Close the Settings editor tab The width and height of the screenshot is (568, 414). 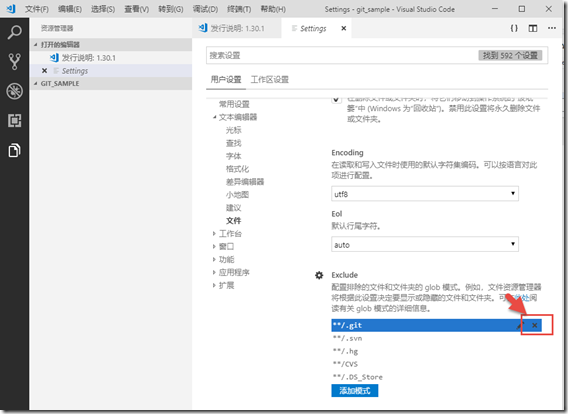344,28
